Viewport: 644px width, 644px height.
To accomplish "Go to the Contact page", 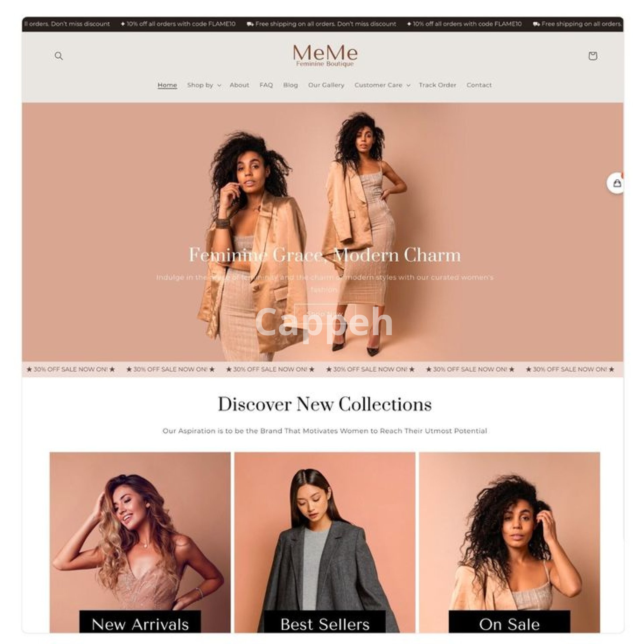I will (479, 85).
